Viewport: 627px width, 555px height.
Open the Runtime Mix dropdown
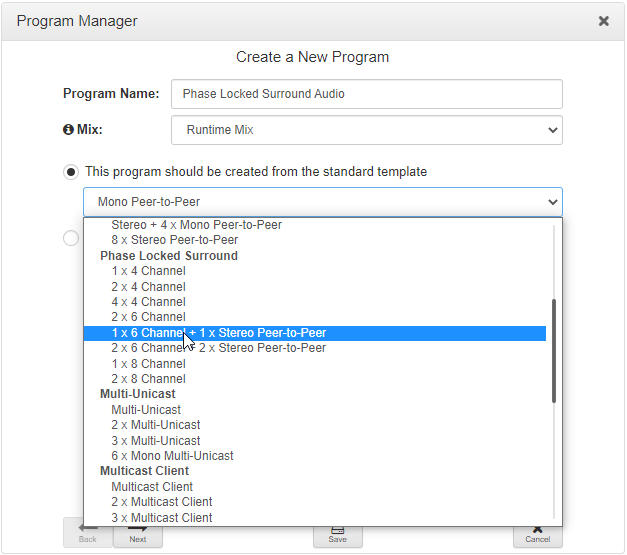click(x=366, y=130)
